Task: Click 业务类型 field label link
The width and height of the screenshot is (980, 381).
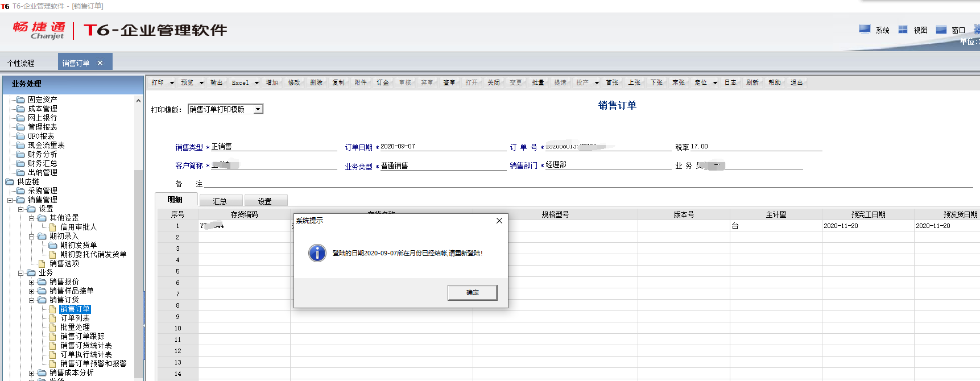Action: [x=358, y=167]
